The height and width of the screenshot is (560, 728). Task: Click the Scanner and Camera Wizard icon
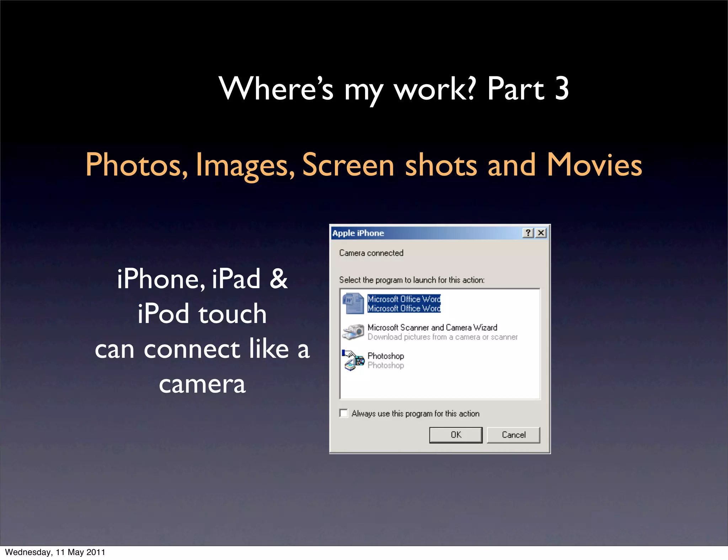tap(353, 332)
